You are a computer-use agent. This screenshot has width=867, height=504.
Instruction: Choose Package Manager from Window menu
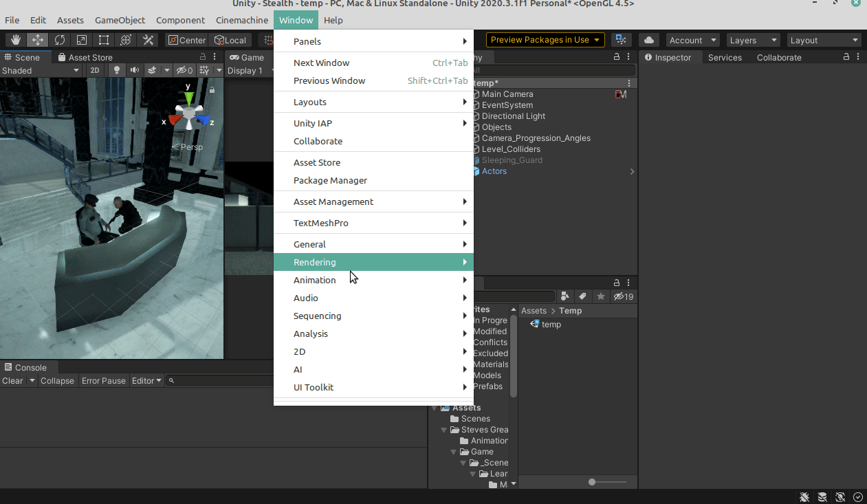[373, 180]
